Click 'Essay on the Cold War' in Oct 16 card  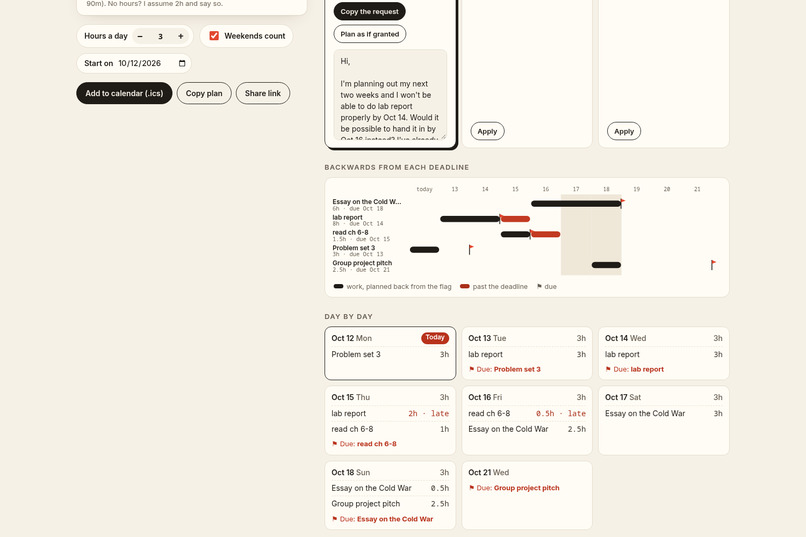pyautogui.click(x=508, y=429)
